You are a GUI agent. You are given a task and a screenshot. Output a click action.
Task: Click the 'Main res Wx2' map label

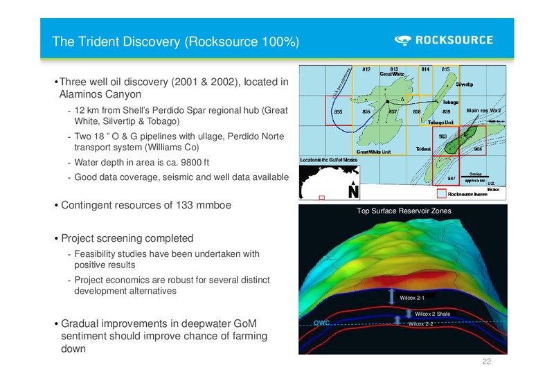coord(483,111)
